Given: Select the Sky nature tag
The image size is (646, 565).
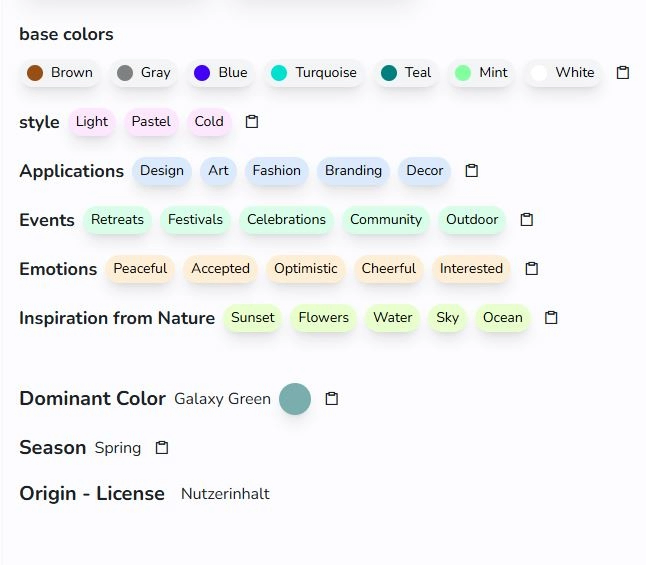Looking at the screenshot, I should click(447, 318).
